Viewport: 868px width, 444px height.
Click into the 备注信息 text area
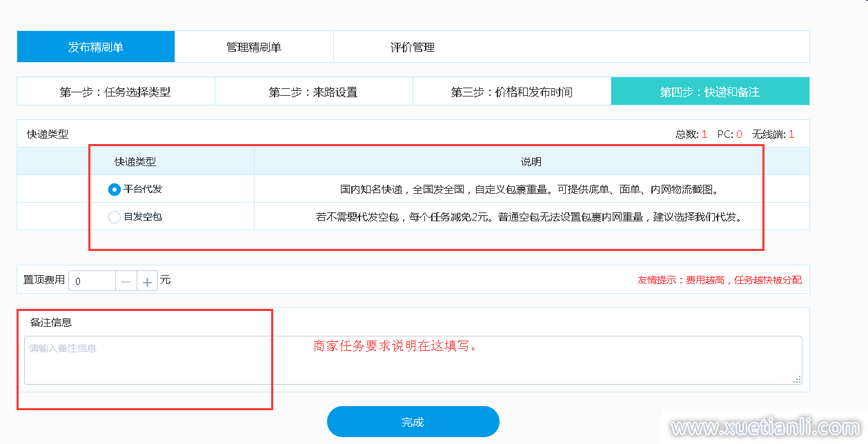pyautogui.click(x=413, y=360)
